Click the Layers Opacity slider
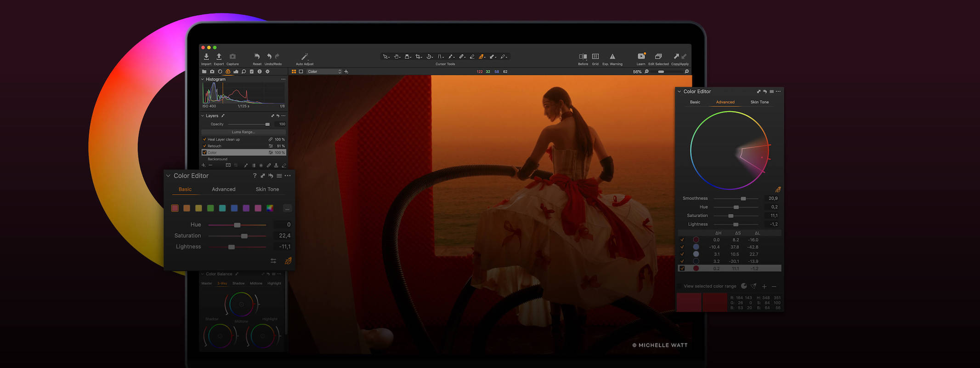 click(x=249, y=124)
